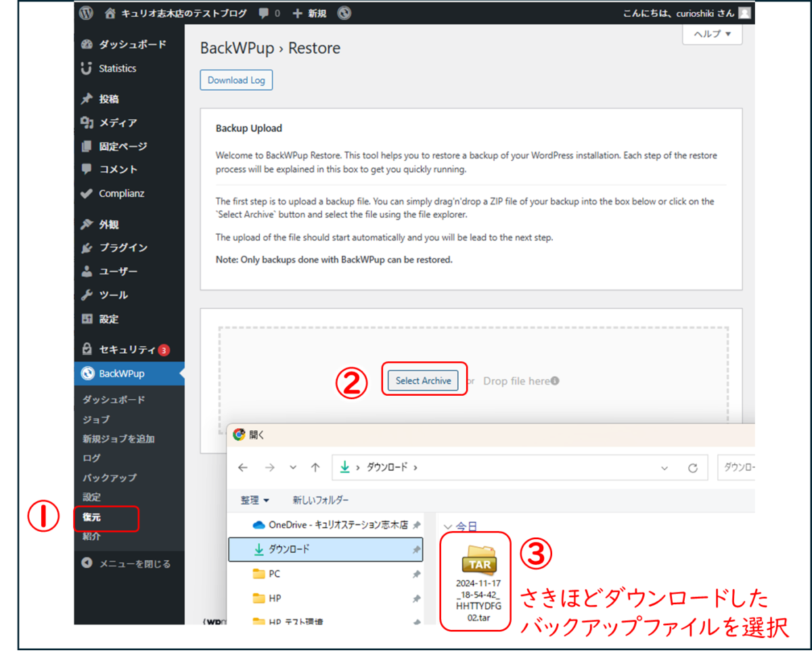Open 復元 submenu item
812x663 pixels.
(91, 517)
